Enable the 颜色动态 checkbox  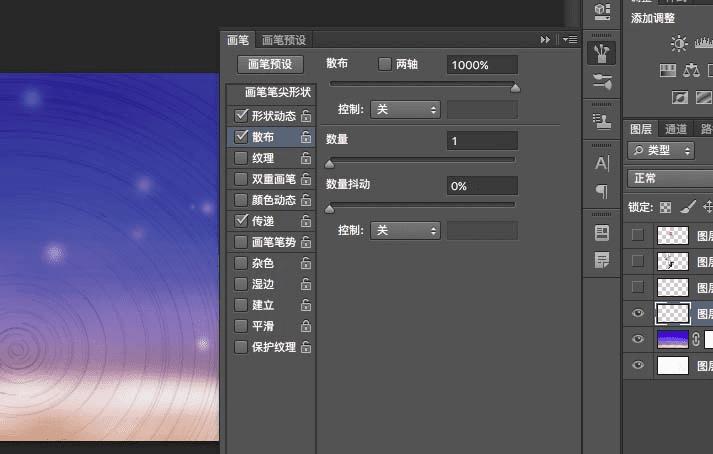pos(241,200)
